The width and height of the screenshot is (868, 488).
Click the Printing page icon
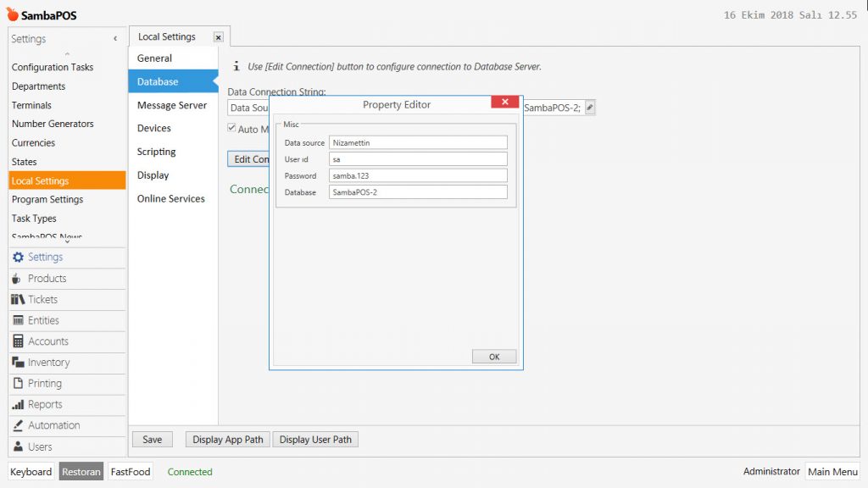click(18, 383)
